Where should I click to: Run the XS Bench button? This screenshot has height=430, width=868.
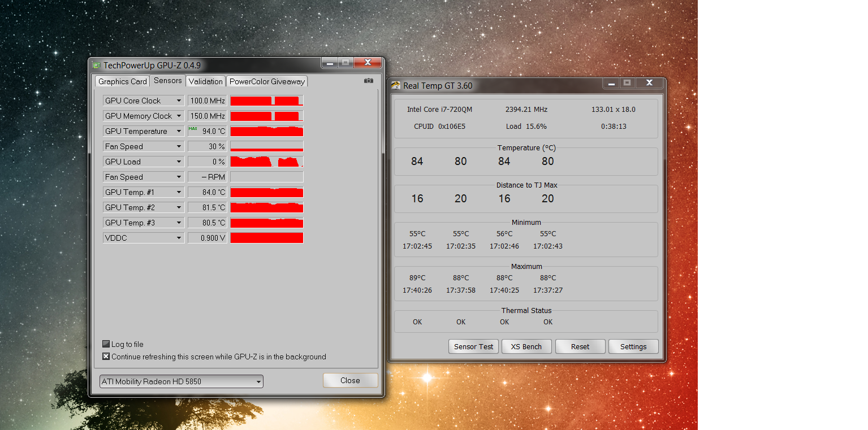pos(526,346)
